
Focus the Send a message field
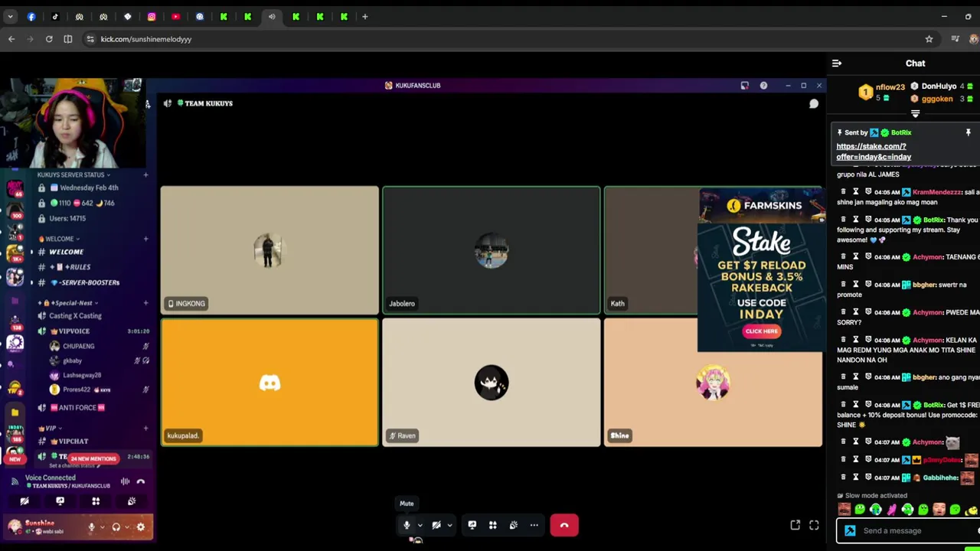pyautogui.click(x=908, y=531)
